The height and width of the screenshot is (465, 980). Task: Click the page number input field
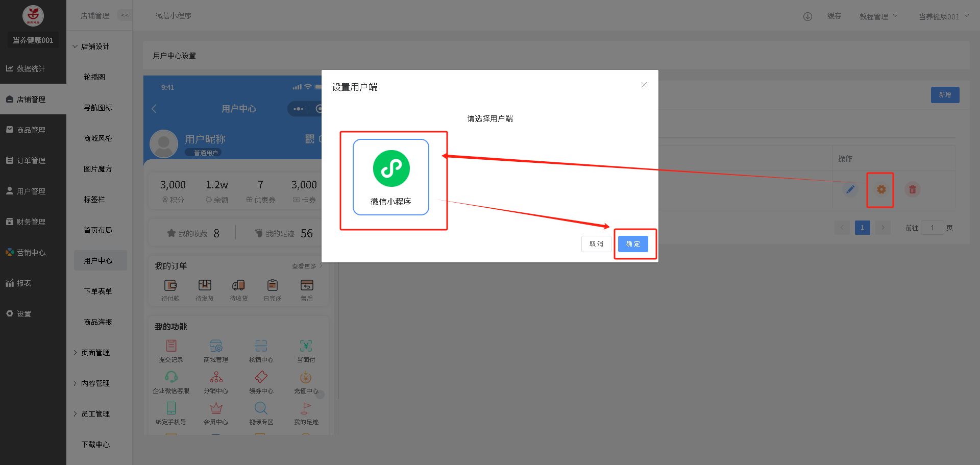click(932, 228)
